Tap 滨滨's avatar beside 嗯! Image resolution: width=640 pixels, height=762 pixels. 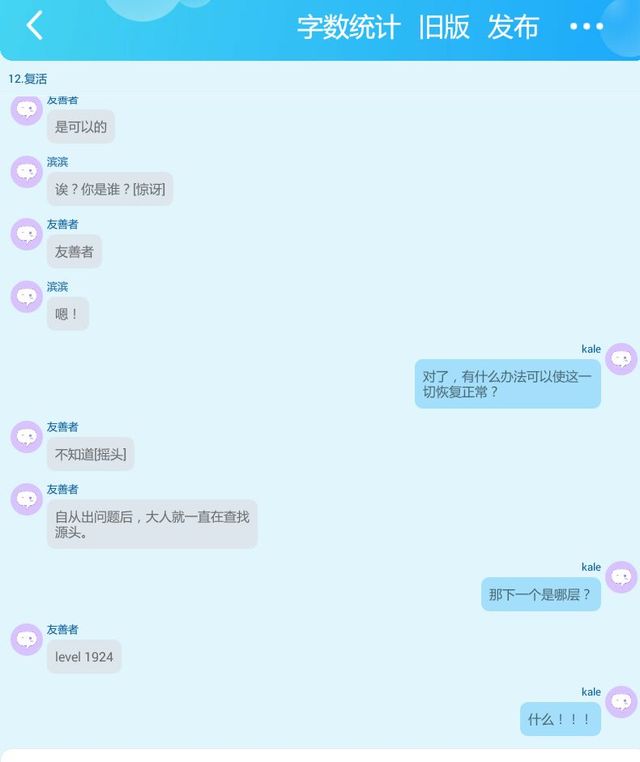coord(27,296)
